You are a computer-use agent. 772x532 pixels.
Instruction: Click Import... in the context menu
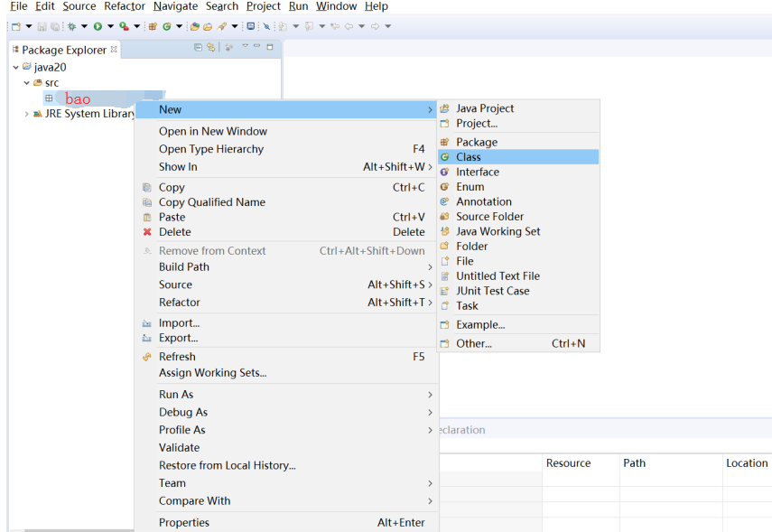(x=286, y=323)
